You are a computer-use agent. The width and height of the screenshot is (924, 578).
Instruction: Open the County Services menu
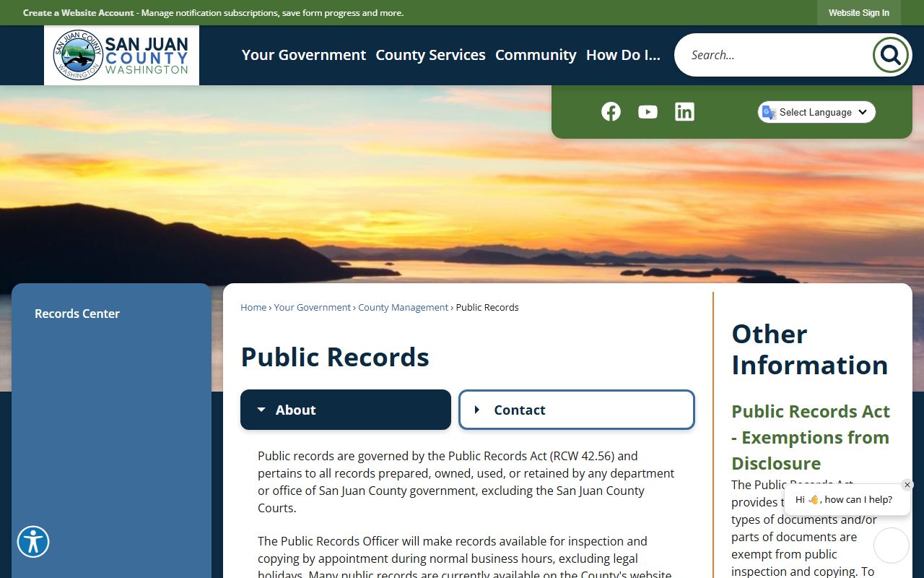[430, 55]
